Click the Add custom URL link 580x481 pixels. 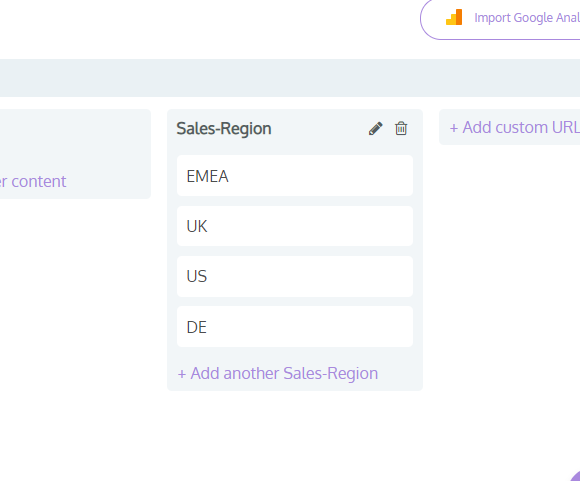click(x=515, y=128)
